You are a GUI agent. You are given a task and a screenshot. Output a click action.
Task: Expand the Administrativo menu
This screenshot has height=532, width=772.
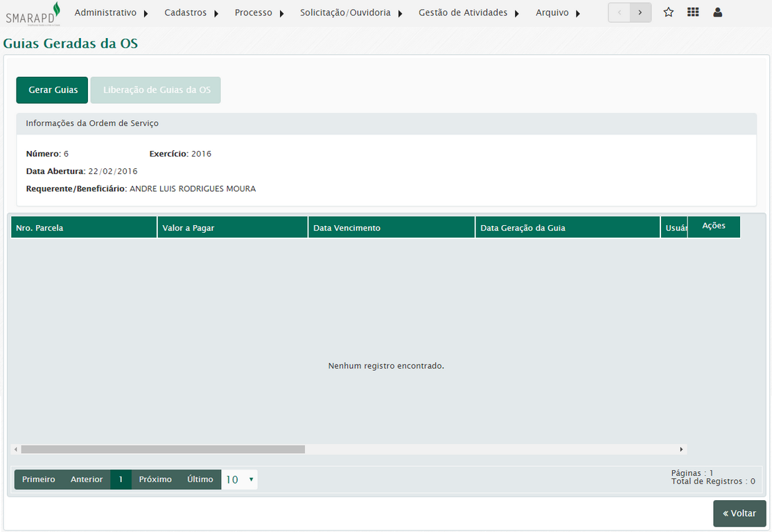point(111,13)
